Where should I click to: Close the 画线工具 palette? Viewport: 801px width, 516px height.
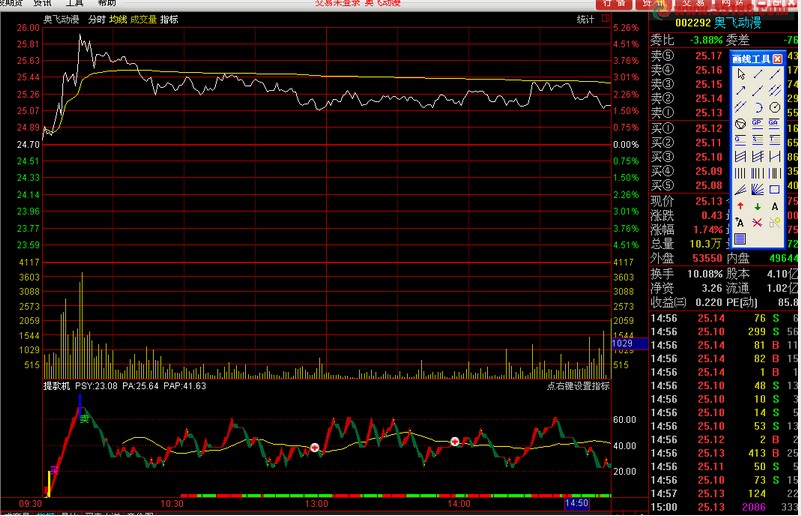pos(777,59)
